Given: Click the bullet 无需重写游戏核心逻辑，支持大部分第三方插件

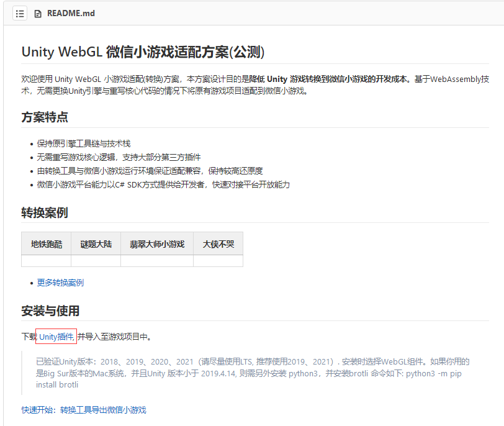Looking at the screenshot, I should coord(119,157).
